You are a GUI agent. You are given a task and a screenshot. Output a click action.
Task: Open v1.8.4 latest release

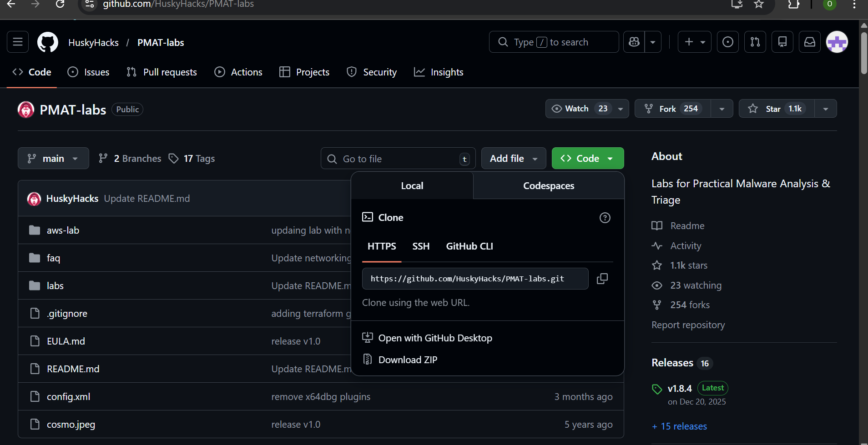click(680, 389)
